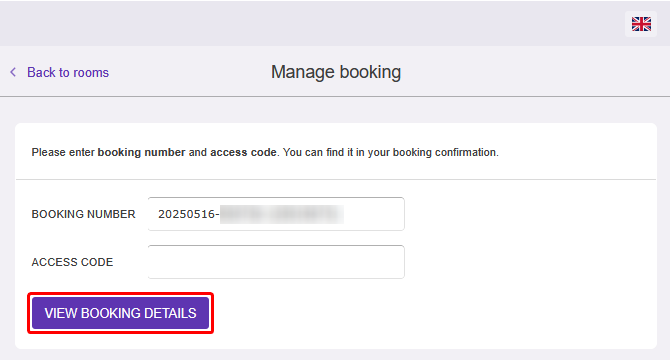This screenshot has height=360, width=670.
Task: Click the blurred part of booking number
Action: (x=282, y=214)
